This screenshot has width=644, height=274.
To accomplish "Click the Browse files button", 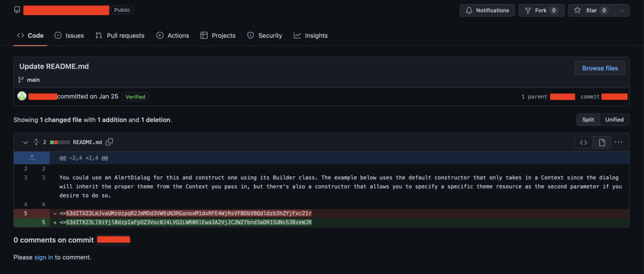I will pyautogui.click(x=600, y=68).
